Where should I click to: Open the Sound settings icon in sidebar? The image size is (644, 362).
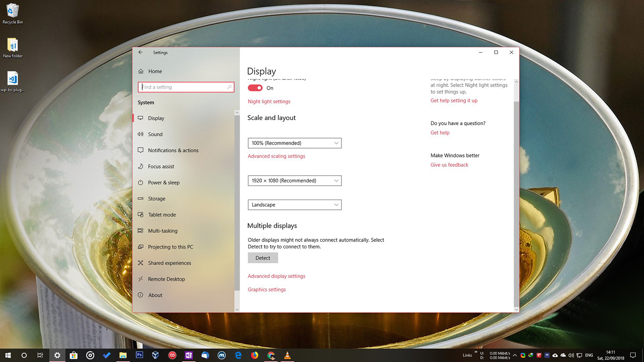pos(141,134)
